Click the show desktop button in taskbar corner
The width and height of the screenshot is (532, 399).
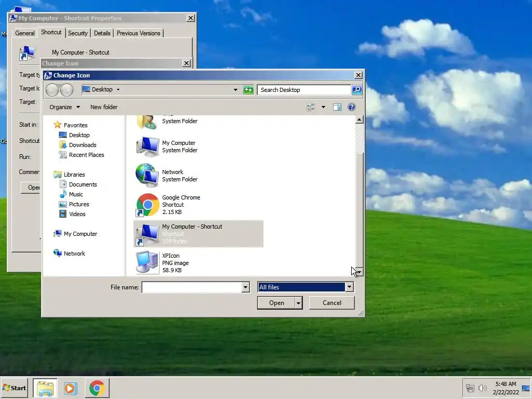coord(526,388)
